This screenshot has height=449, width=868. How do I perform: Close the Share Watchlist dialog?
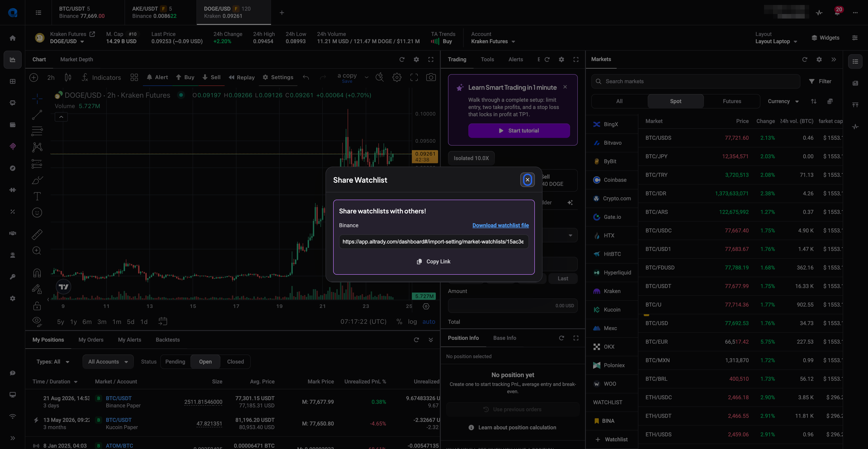[527, 180]
